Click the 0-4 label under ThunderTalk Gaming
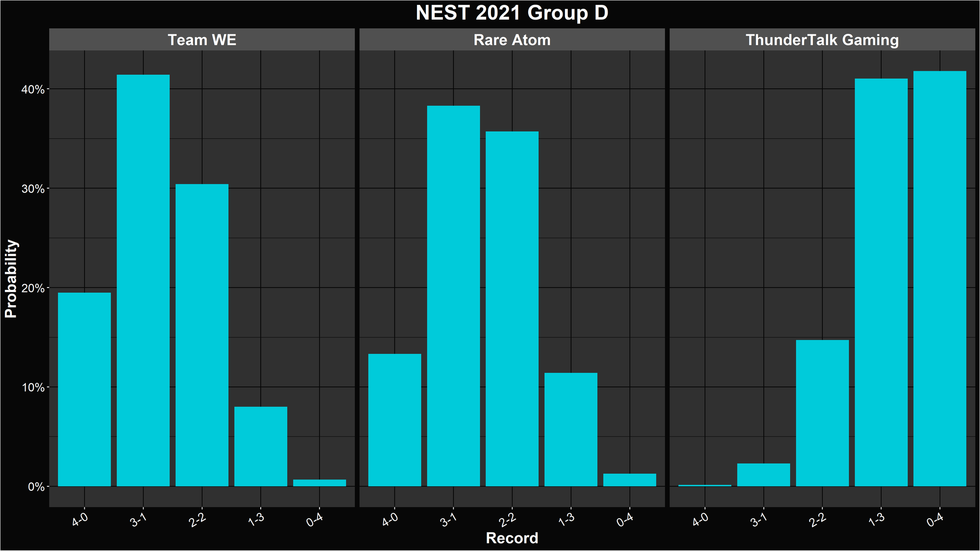This screenshot has height=551, width=980. click(935, 520)
